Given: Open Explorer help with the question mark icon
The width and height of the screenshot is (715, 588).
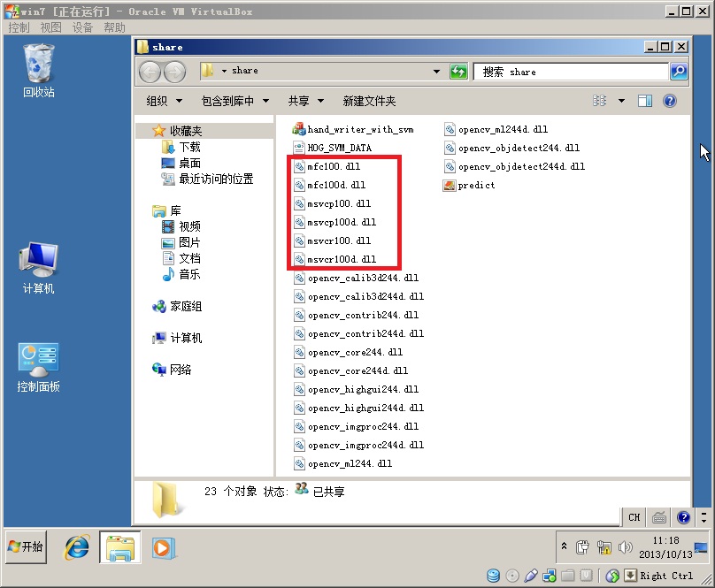Looking at the screenshot, I should click(669, 101).
